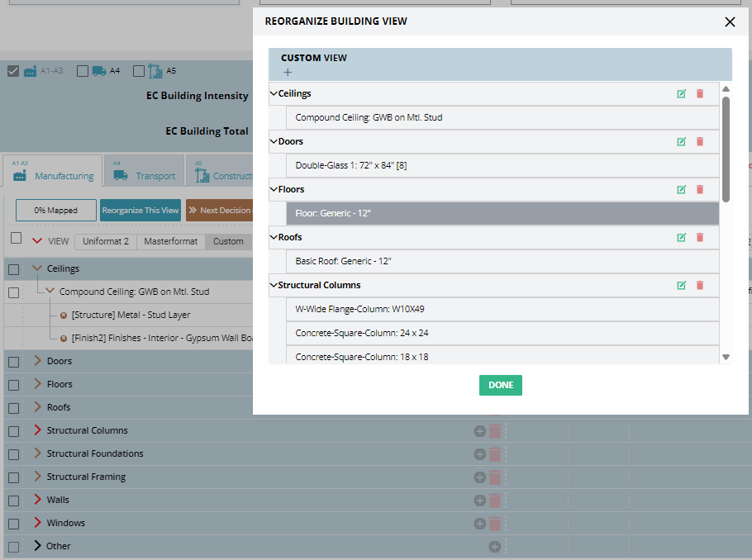
Task: Check the Ceilings row checkbox
Action: (x=14, y=269)
